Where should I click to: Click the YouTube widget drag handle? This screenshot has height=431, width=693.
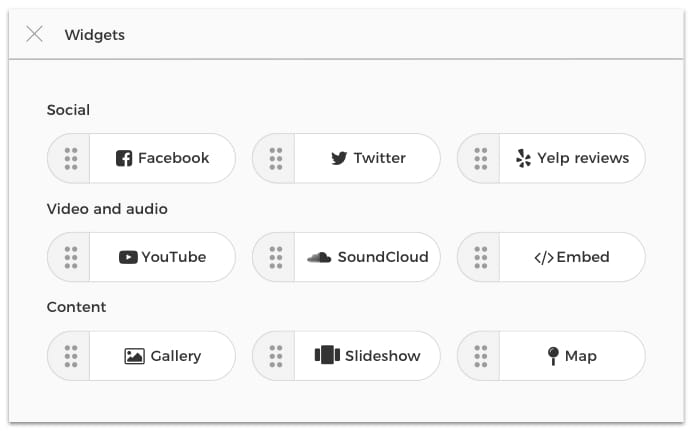coord(70,257)
